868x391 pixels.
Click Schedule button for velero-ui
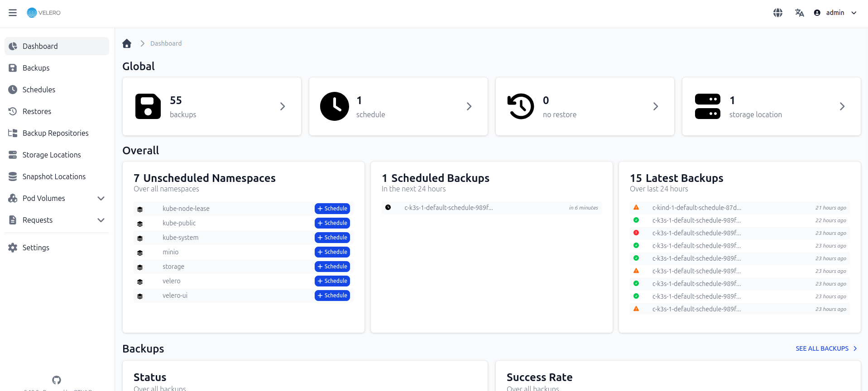(x=332, y=296)
